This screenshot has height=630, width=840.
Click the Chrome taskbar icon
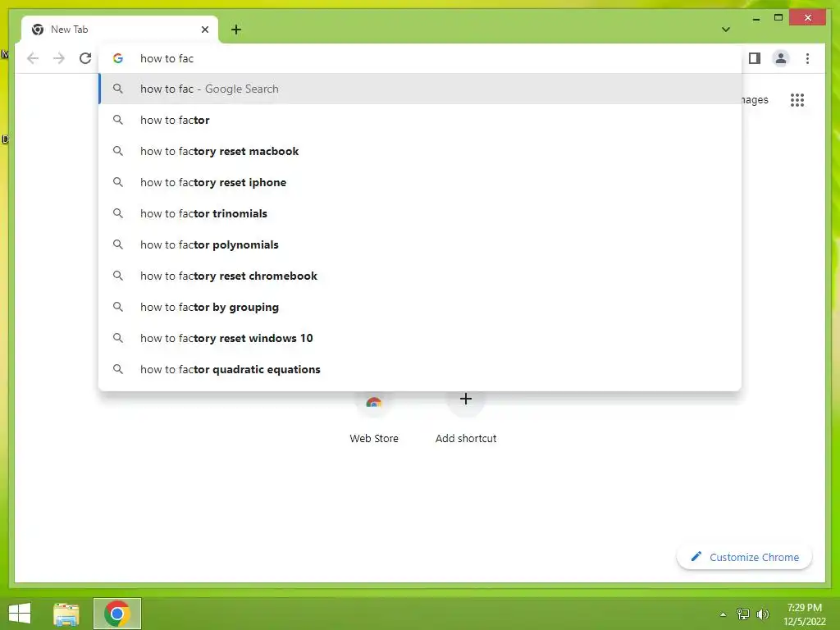[x=117, y=614]
